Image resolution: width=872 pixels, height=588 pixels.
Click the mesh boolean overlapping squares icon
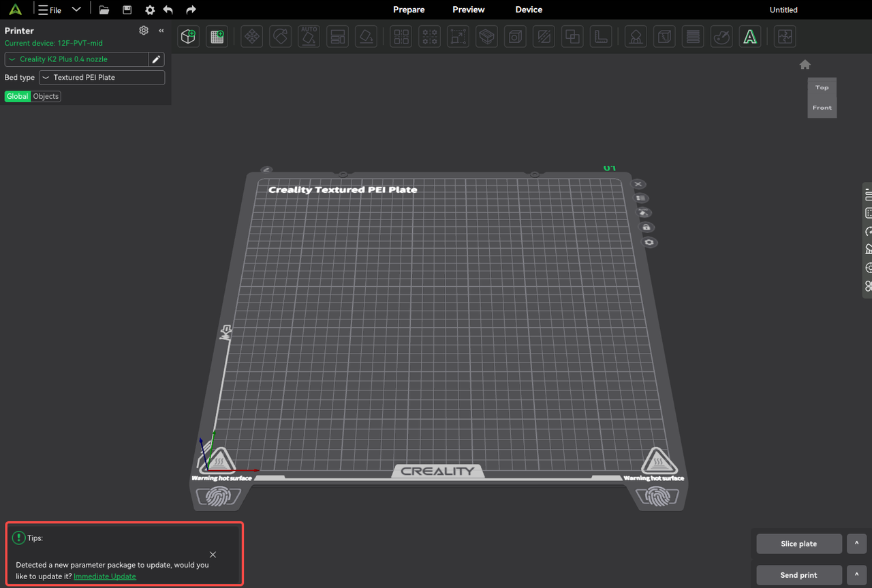(573, 37)
